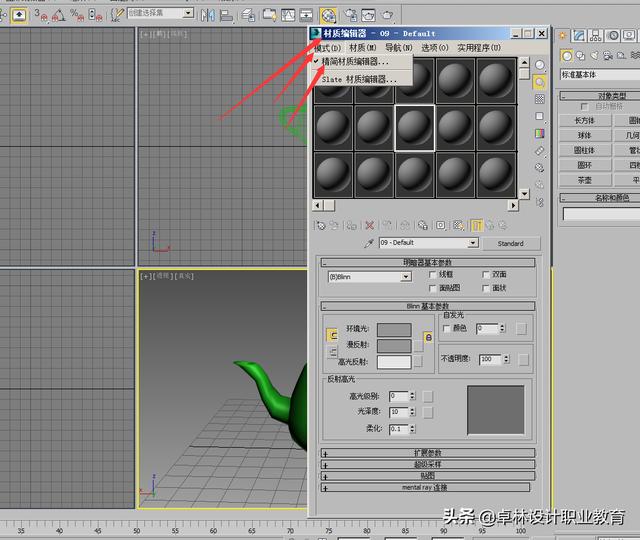
Task: Choose Slate 材质编辑器 from mode menu
Action: click(x=359, y=80)
